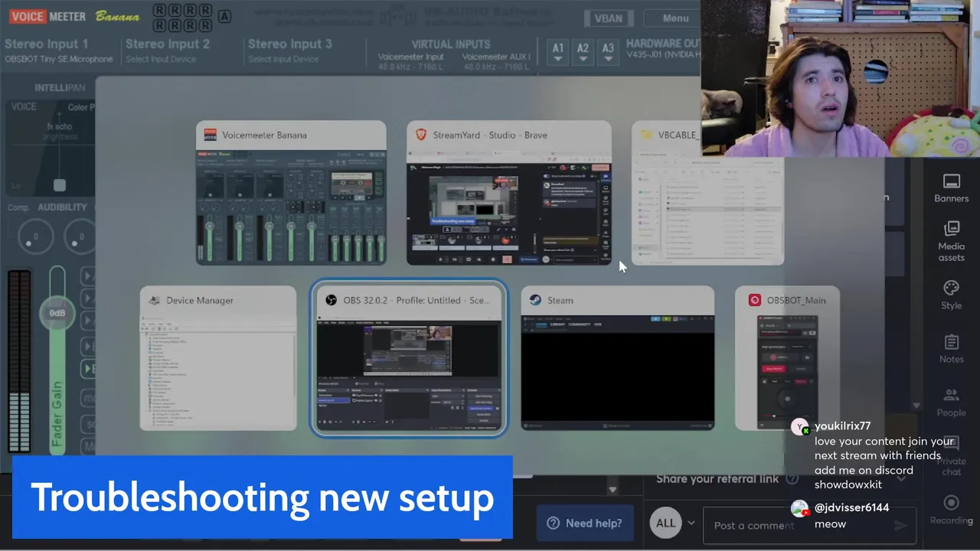Click the Intellipan voice pad handle
The width and height of the screenshot is (980, 551).
coord(60,185)
